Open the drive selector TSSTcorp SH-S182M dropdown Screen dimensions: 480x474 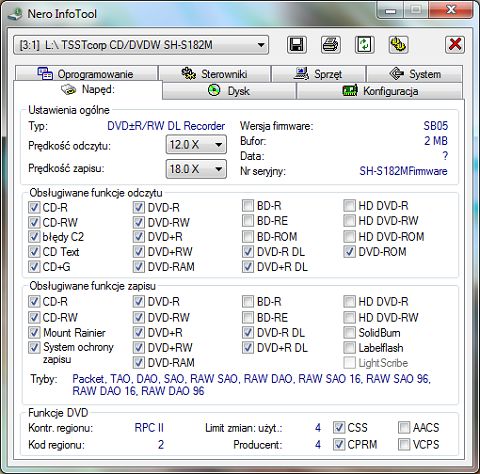tap(141, 45)
